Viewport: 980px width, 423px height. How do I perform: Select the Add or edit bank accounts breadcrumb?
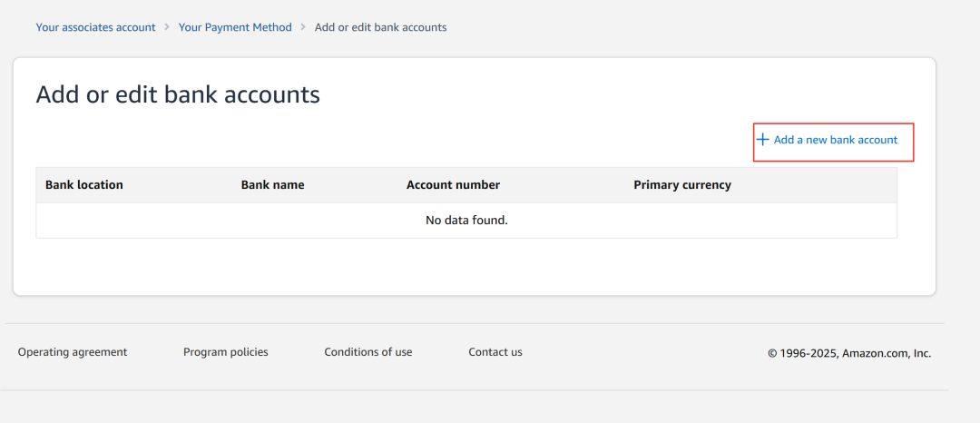(x=380, y=27)
